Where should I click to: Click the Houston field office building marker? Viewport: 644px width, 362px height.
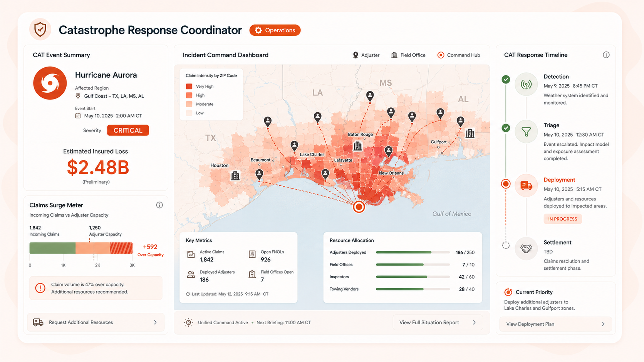pos(235,176)
